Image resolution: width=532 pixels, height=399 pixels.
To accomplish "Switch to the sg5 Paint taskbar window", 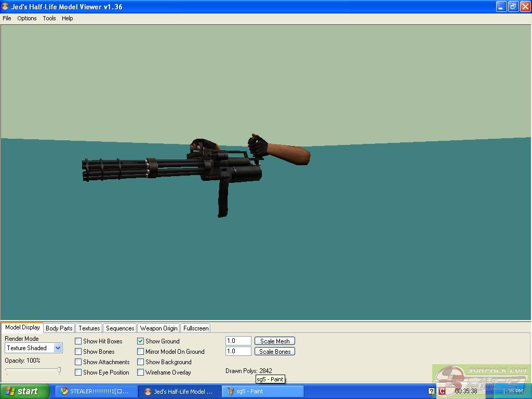I will click(x=263, y=391).
